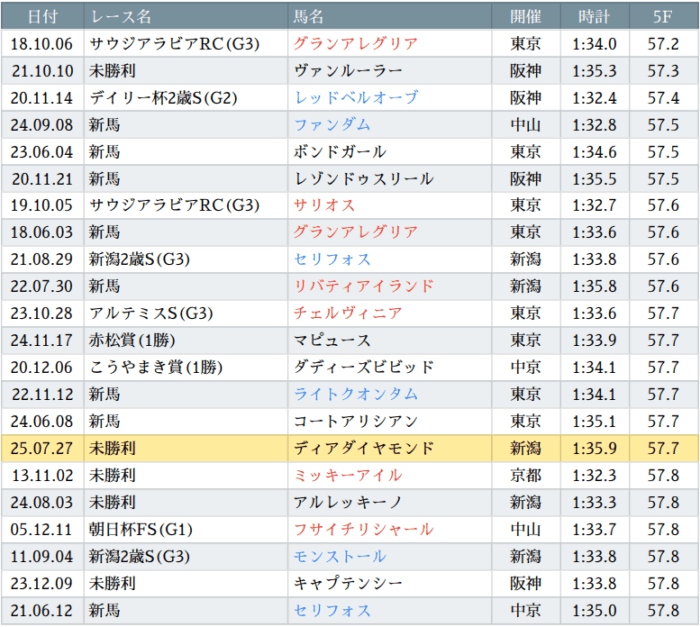Select horse name ダディーズビビッド
700x627 pixels.
coord(363,368)
